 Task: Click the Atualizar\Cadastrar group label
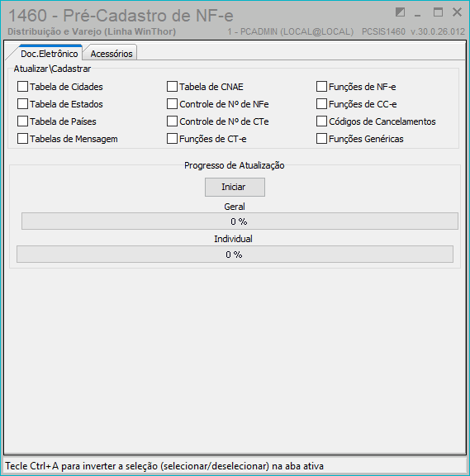(x=52, y=69)
